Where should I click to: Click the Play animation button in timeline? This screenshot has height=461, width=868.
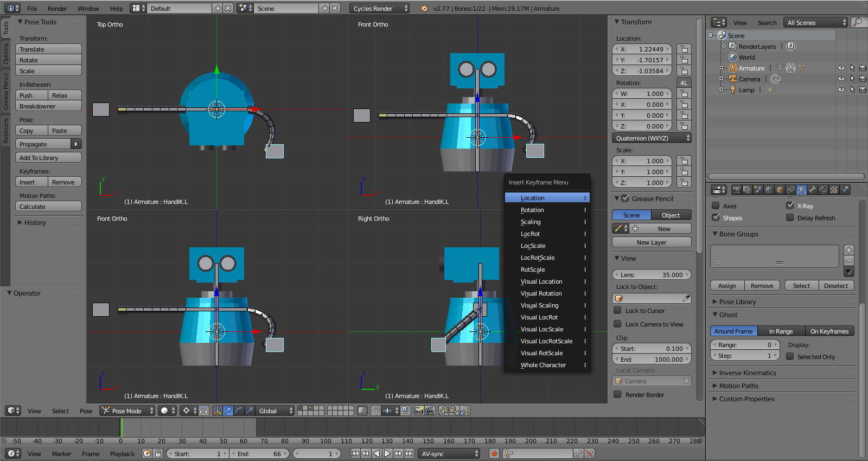[387, 453]
